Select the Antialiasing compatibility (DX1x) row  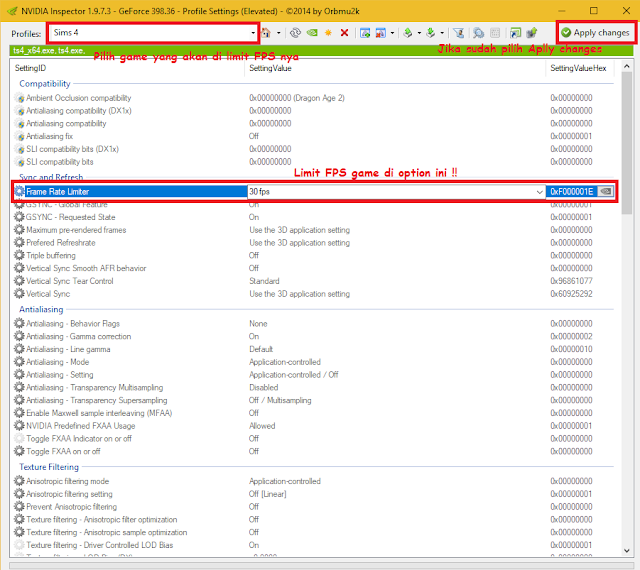(313, 111)
